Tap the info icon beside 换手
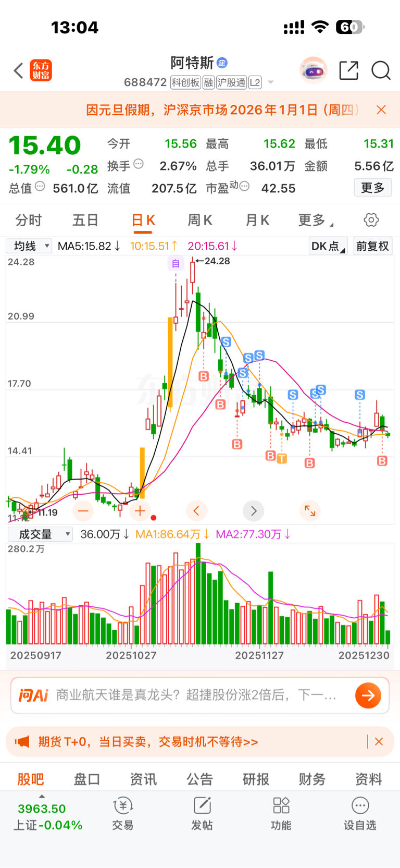 pos(138,164)
